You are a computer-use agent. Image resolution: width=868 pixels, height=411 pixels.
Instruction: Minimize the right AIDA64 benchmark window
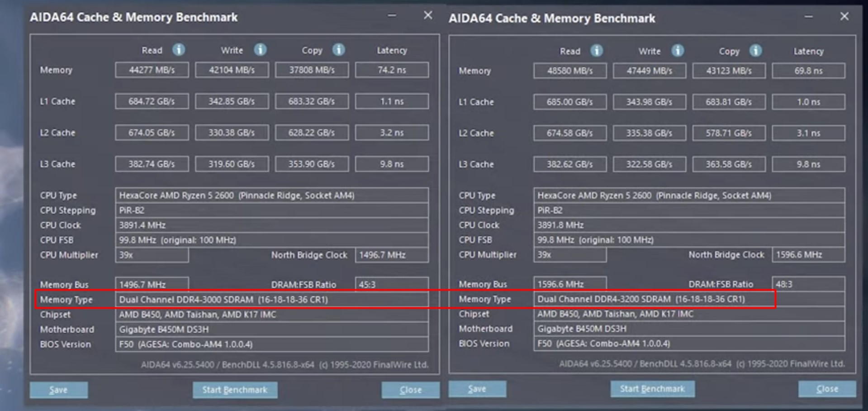(x=809, y=17)
